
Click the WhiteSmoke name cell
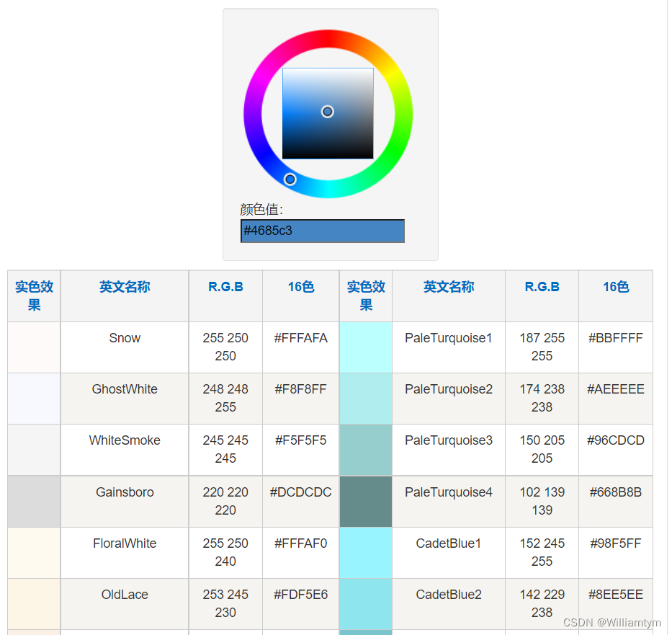tap(125, 450)
